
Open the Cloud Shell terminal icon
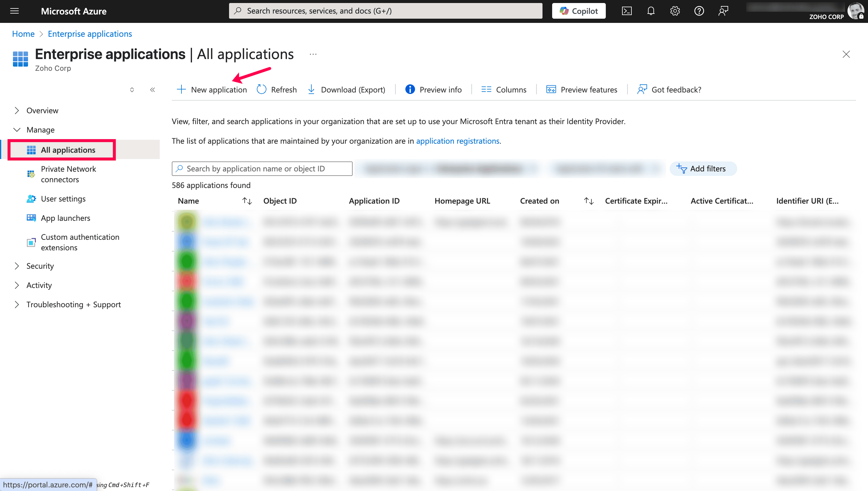point(627,11)
